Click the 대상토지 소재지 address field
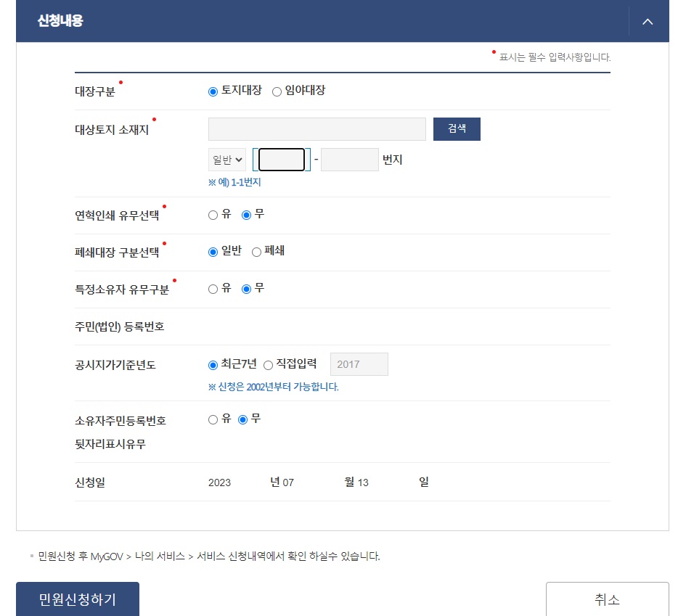 317,128
